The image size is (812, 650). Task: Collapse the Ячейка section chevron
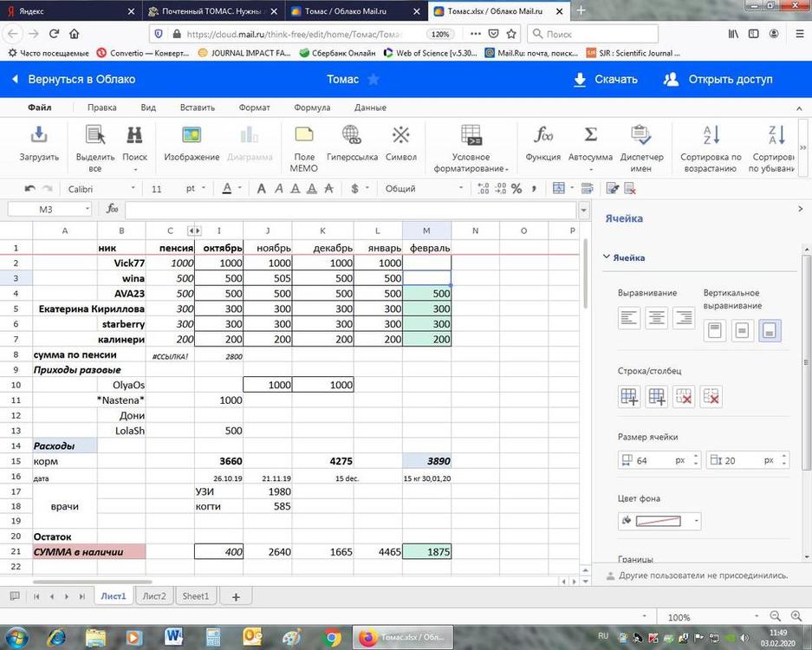607,258
